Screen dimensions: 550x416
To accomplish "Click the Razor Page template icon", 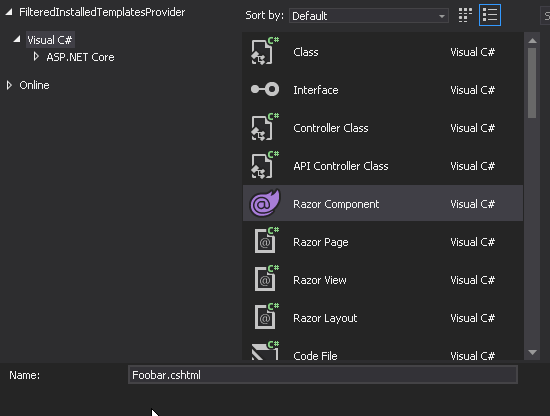I will [x=266, y=240].
